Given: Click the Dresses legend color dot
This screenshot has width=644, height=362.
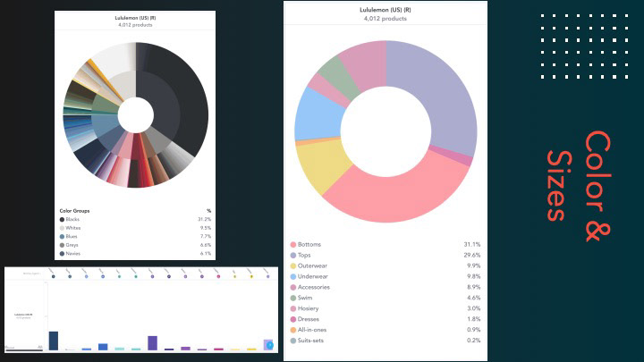Looking at the screenshot, I should click(293, 319).
